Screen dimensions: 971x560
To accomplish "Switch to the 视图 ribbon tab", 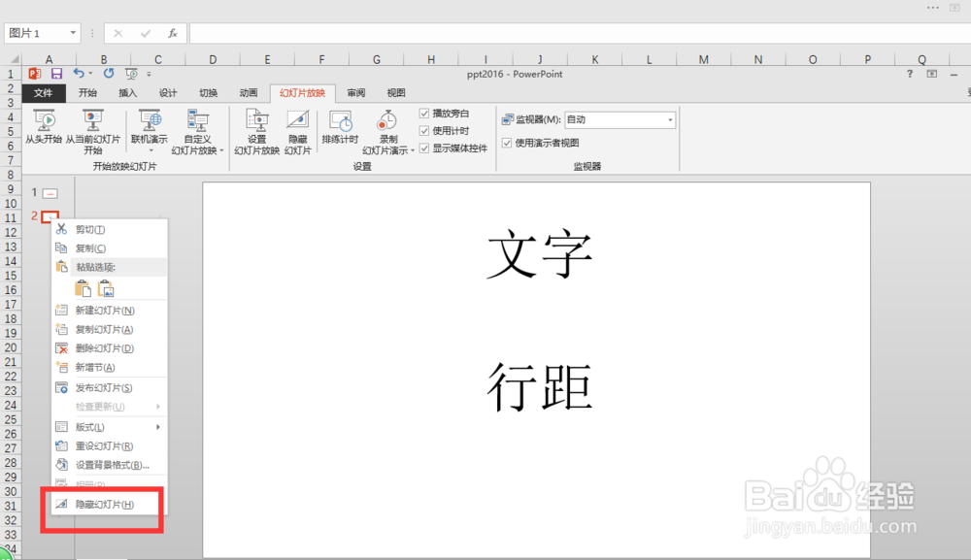I will (x=396, y=92).
